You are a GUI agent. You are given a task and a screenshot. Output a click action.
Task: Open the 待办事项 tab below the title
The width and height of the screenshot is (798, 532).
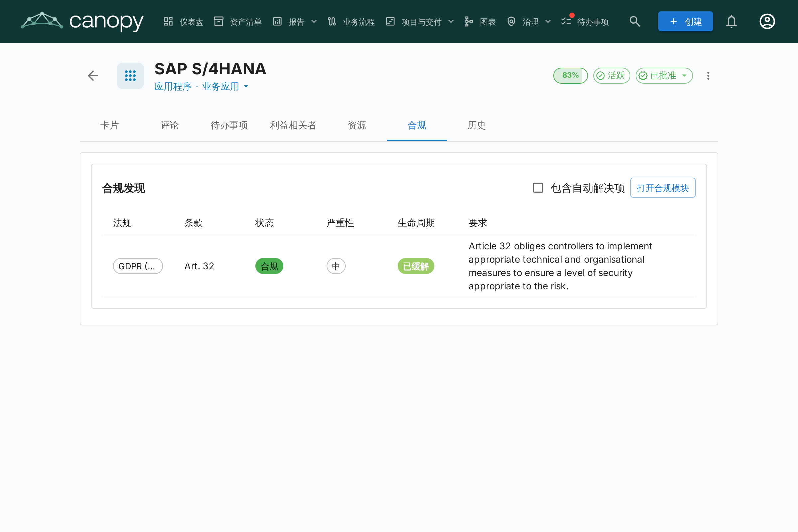coord(229,125)
